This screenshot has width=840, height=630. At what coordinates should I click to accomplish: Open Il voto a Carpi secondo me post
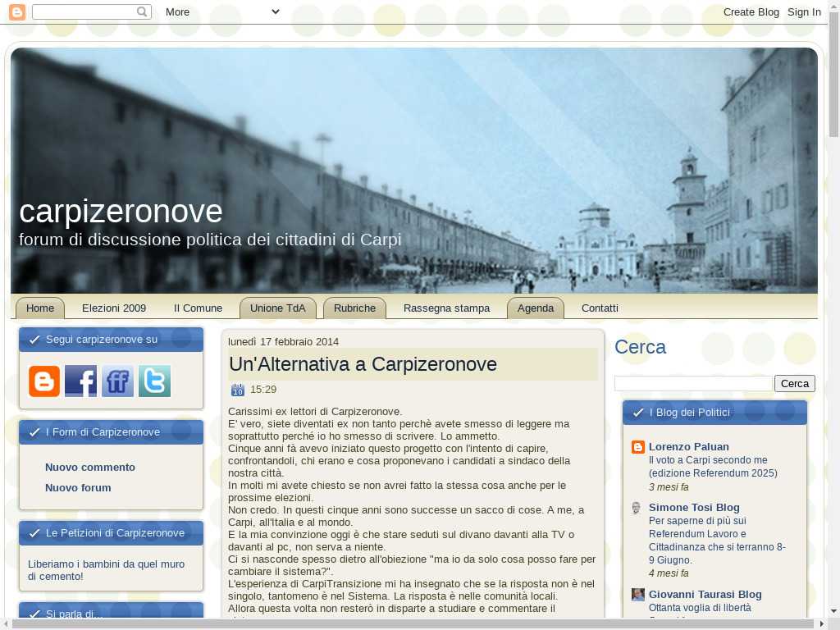(713, 467)
